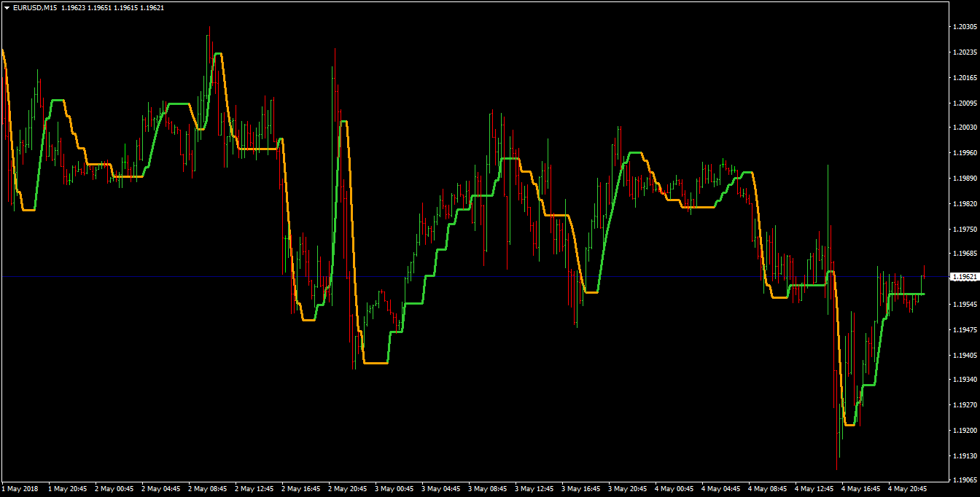Click the 4 May 16:45 time label
The width and height of the screenshot is (980, 497).
point(861,489)
